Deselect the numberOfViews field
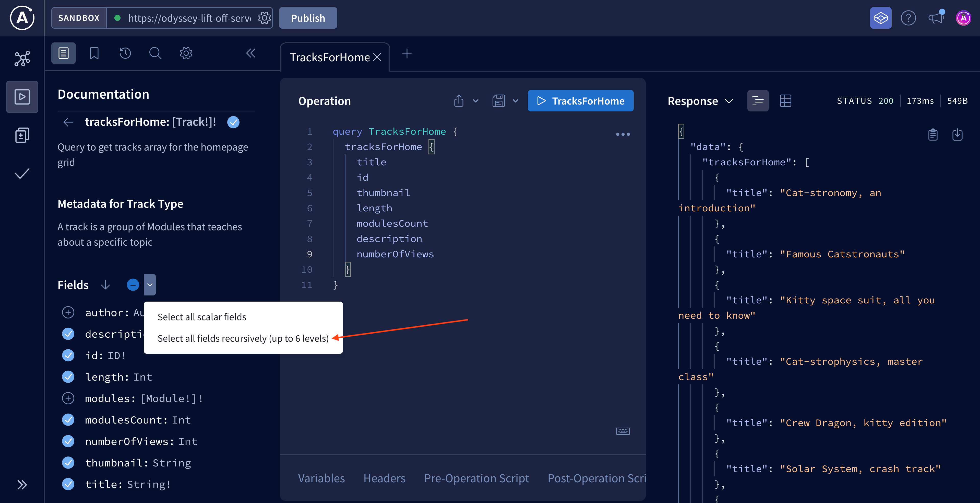The height and width of the screenshot is (503, 980). tap(68, 441)
